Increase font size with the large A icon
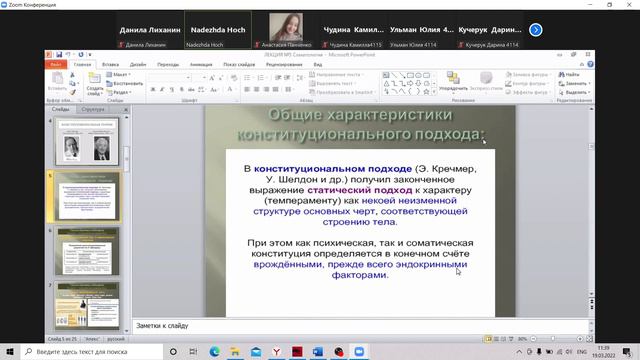This screenshot has width=640, height=360. [212, 78]
